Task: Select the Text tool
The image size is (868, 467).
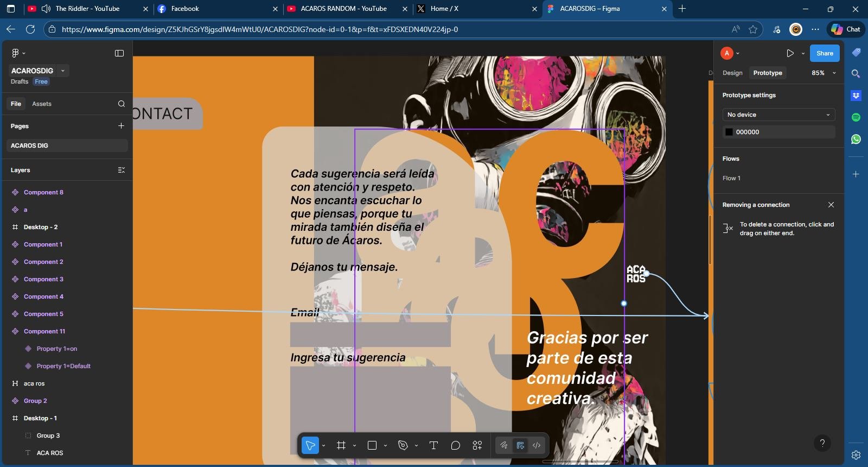Action: (433, 445)
